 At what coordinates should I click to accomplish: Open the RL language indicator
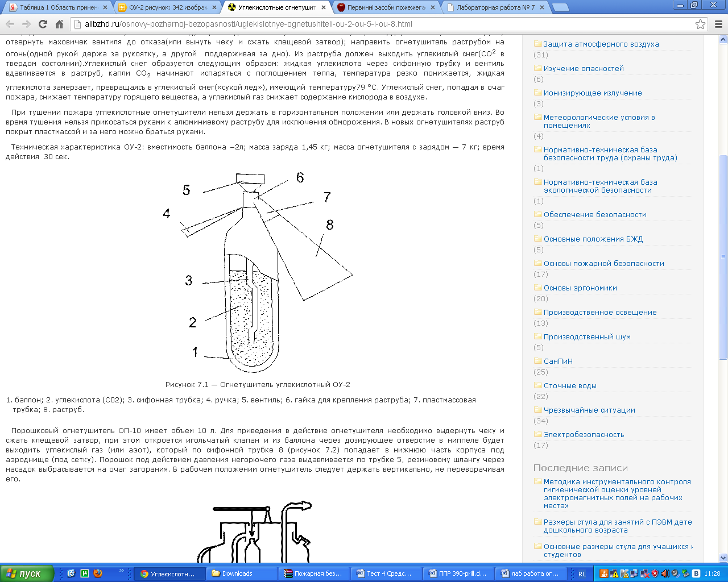[x=582, y=573]
